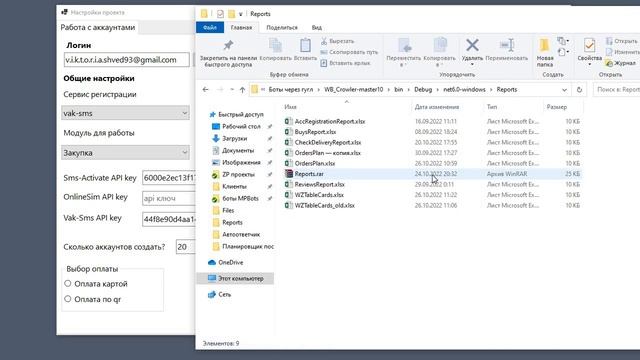Image resolution: width=640 pixels, height=360 pixels.
Task: Click the Логин email input field
Action: [x=127, y=60]
